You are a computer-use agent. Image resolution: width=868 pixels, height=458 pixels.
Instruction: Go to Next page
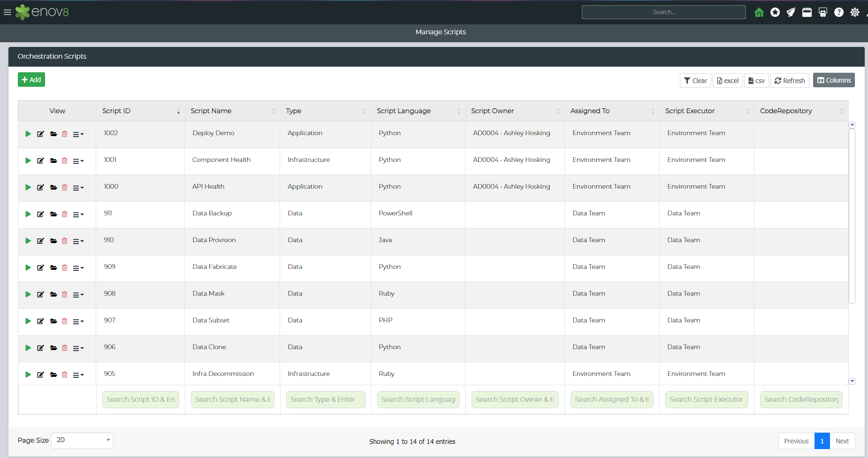point(842,441)
